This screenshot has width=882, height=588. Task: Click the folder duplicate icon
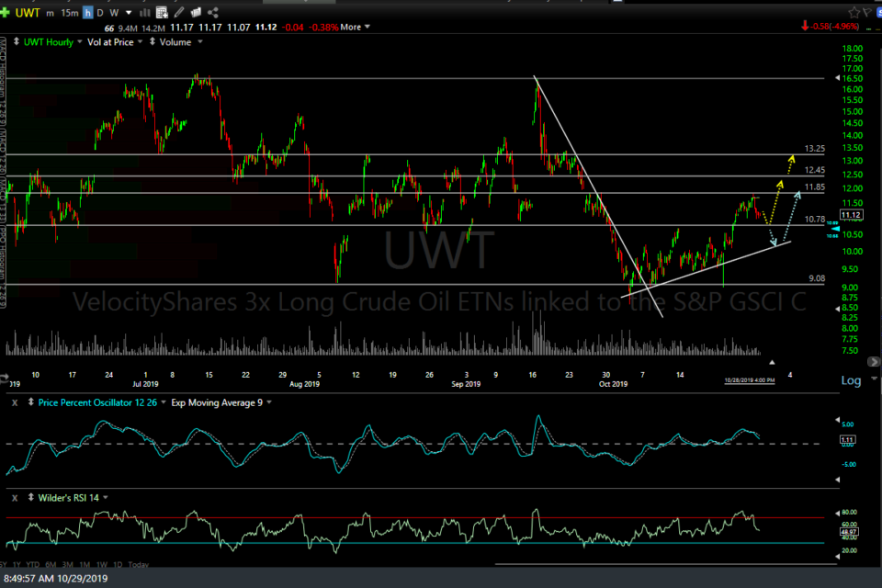[x=196, y=12]
